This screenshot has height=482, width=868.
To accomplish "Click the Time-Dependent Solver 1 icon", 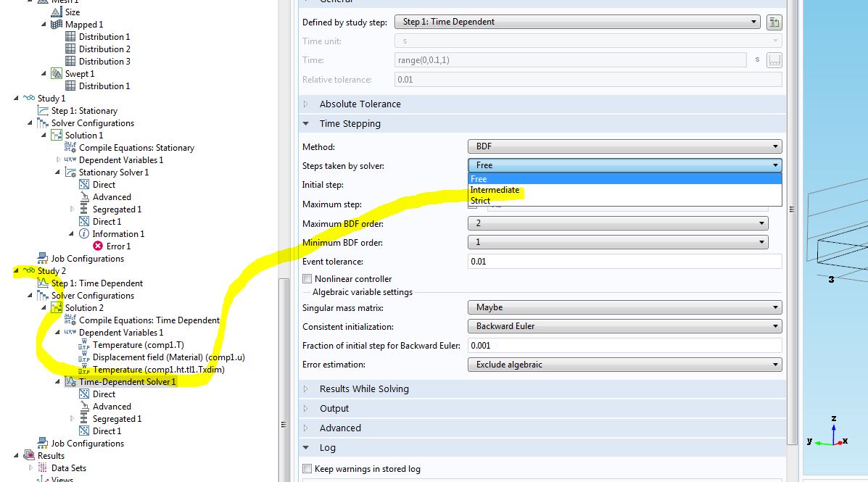I will click(71, 382).
